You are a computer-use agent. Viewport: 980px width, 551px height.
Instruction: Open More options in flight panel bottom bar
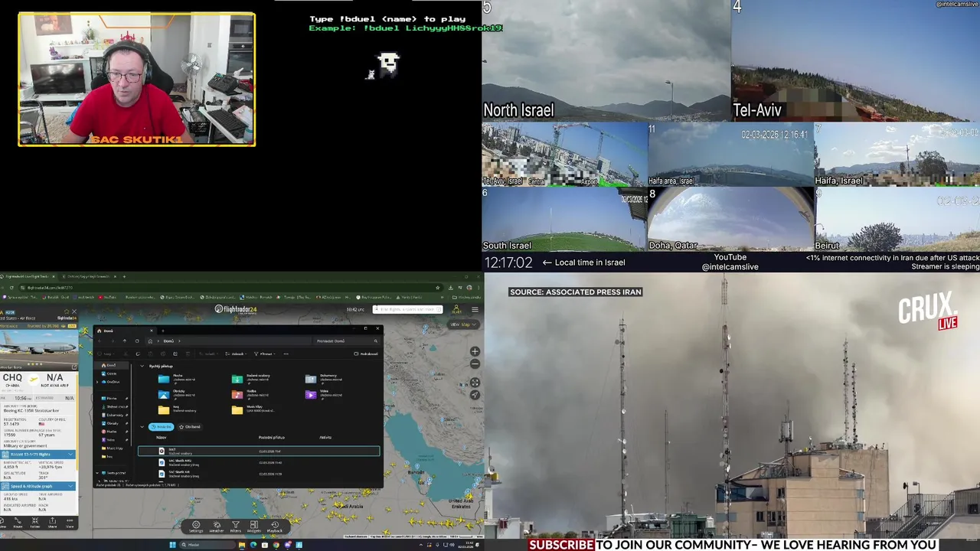(x=70, y=523)
